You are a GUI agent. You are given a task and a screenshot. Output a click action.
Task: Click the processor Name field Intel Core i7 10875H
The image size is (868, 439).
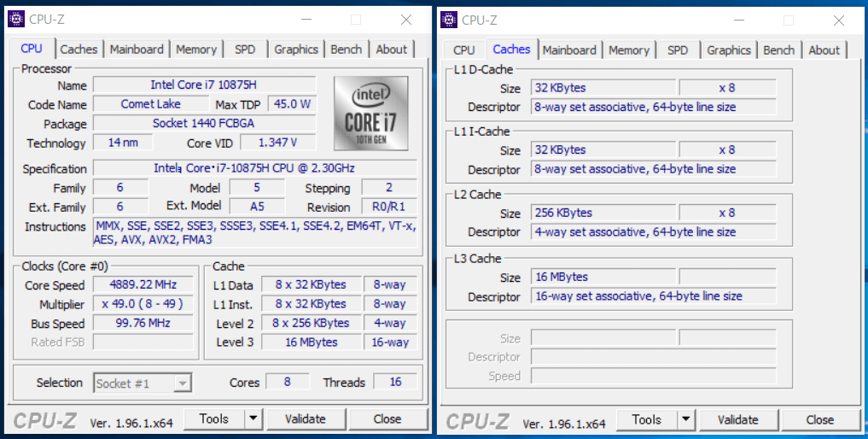click(204, 85)
